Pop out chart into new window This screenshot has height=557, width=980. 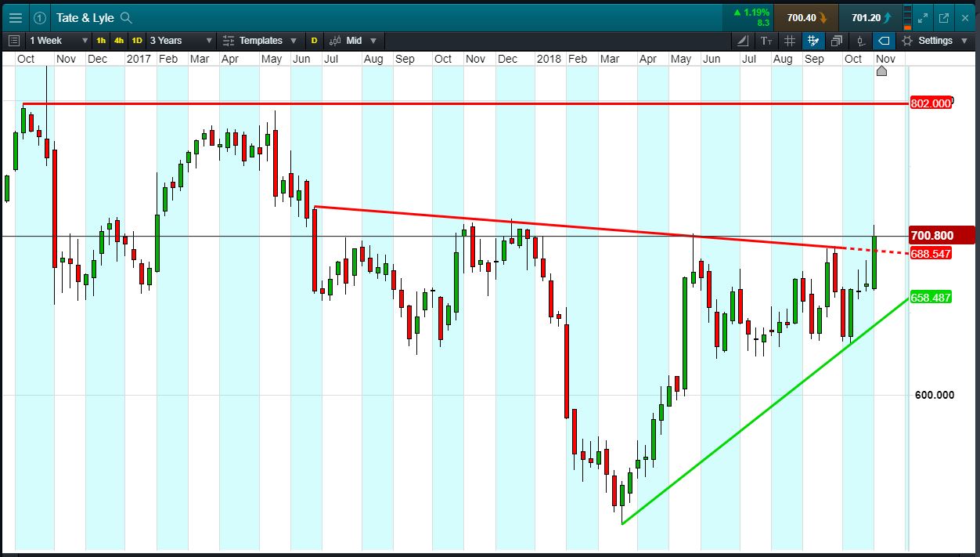click(x=944, y=17)
